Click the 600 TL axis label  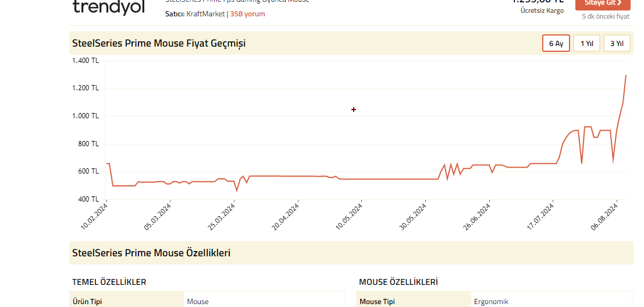89,171
